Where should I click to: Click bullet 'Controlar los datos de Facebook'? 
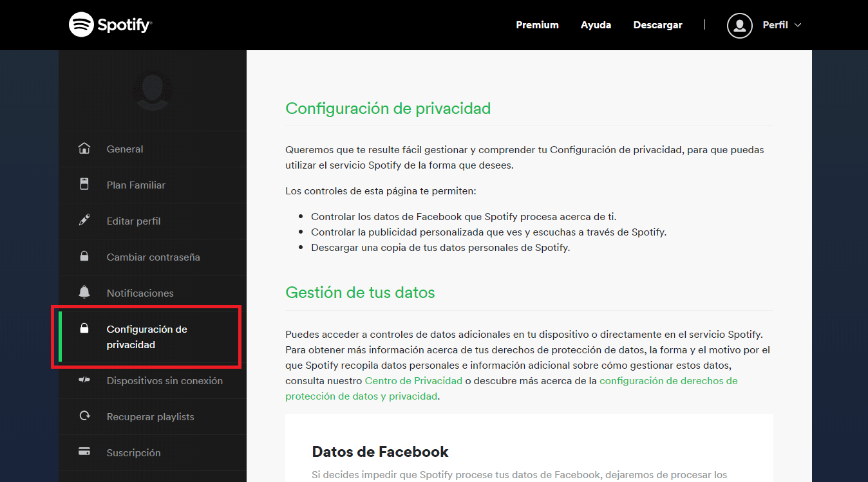464,216
